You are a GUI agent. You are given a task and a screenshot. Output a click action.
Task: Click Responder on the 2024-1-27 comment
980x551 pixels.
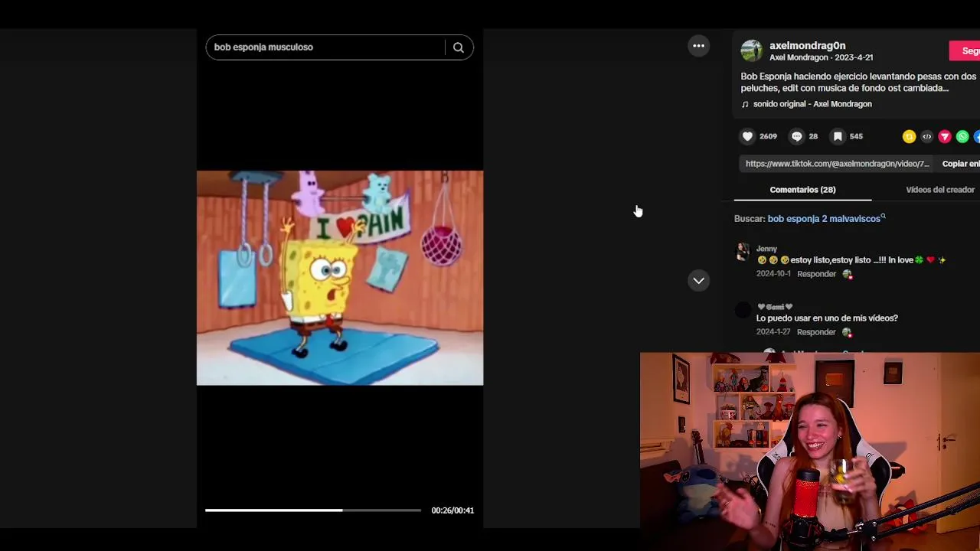pos(816,332)
